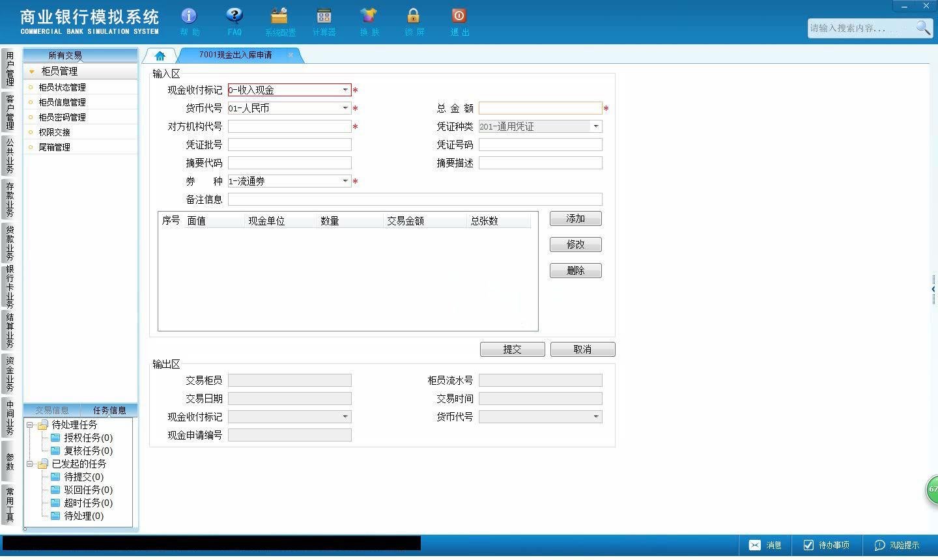Collapse the 待处理任务 tree node

(x=30, y=425)
